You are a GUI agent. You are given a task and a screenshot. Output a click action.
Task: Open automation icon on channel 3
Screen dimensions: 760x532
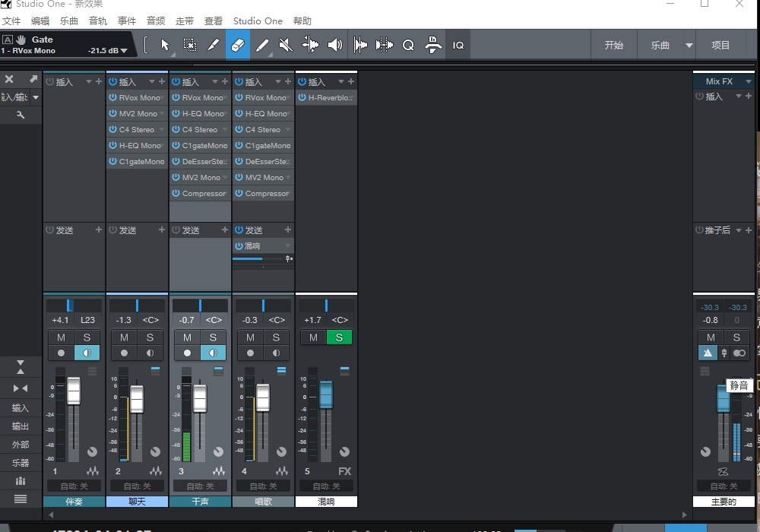pos(219,471)
